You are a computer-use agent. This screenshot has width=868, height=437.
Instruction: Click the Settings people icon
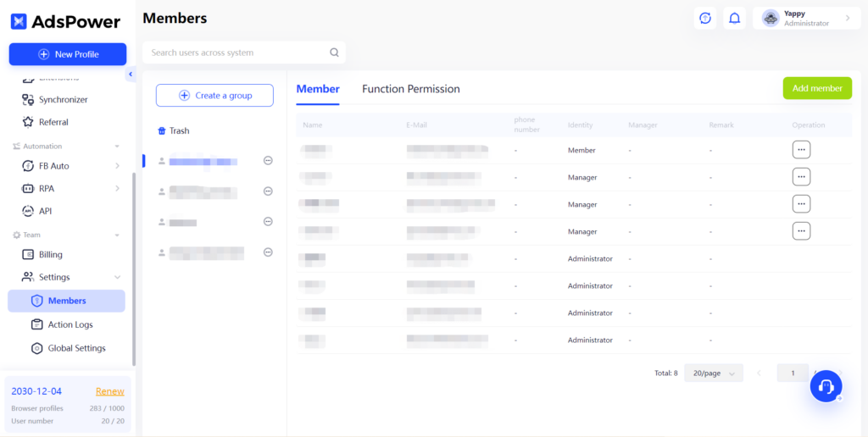pos(28,277)
